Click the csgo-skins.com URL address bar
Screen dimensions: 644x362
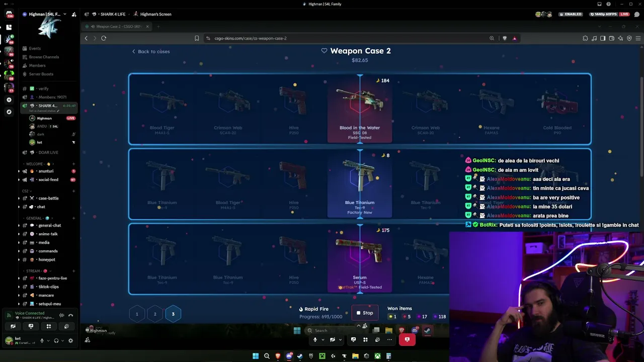pyautogui.click(x=347, y=38)
